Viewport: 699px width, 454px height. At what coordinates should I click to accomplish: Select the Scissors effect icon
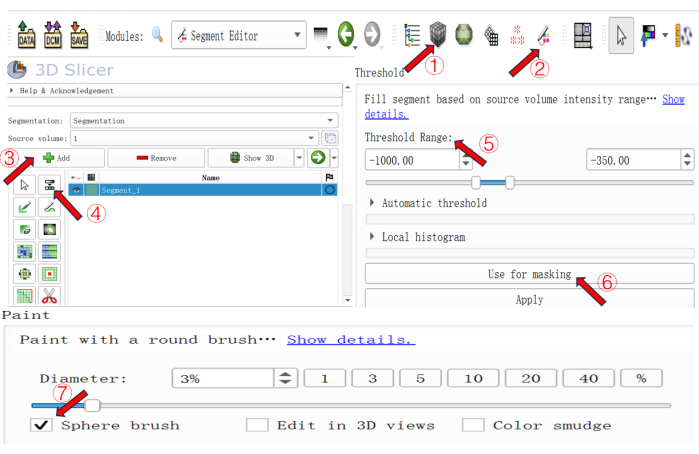[49, 296]
